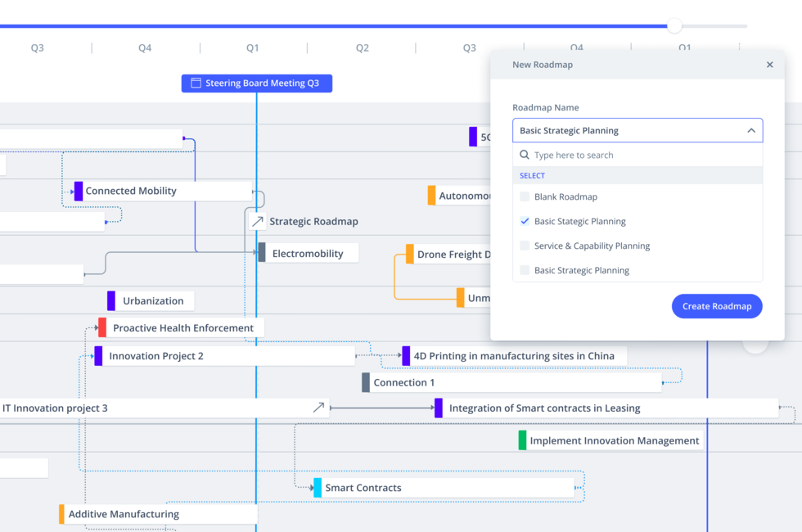Viewport: 802px width, 532px height.
Task: Select the Connection 1 bar
Action: tap(511, 383)
